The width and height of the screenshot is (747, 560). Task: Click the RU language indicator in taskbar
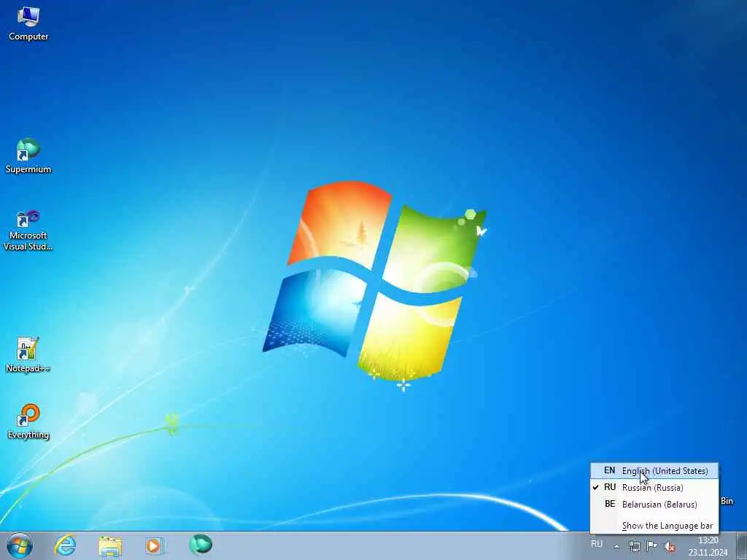[597, 544]
